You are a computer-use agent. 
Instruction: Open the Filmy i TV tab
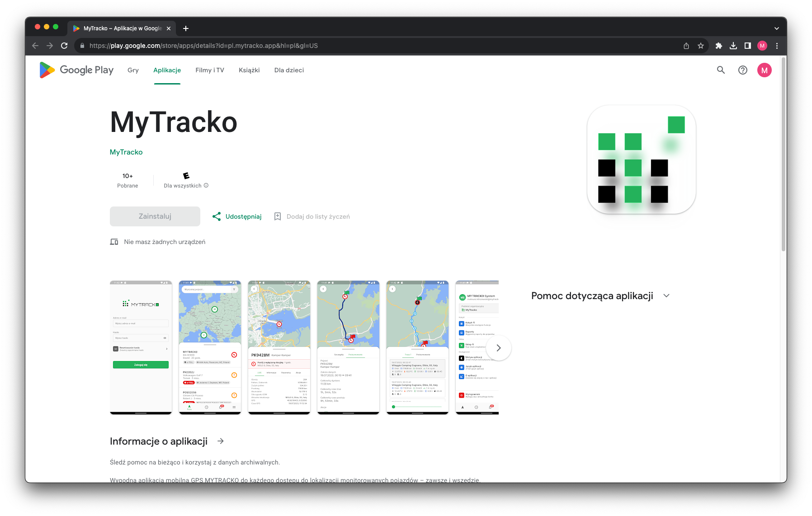210,70
